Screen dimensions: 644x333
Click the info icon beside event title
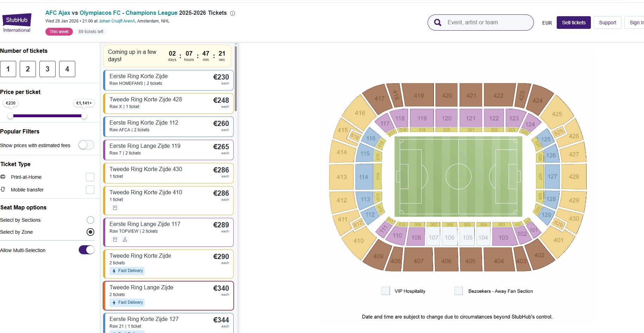233,13
